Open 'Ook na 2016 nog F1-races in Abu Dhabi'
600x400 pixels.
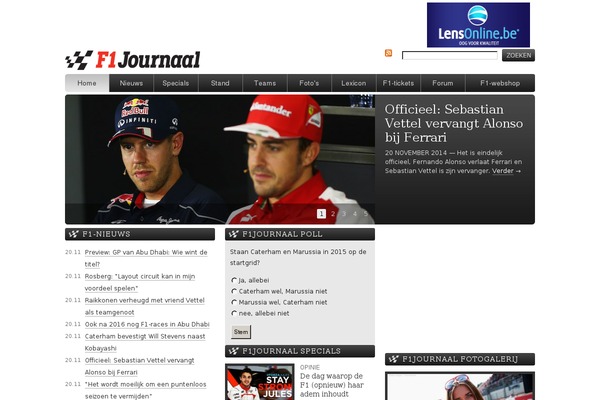[x=147, y=324]
